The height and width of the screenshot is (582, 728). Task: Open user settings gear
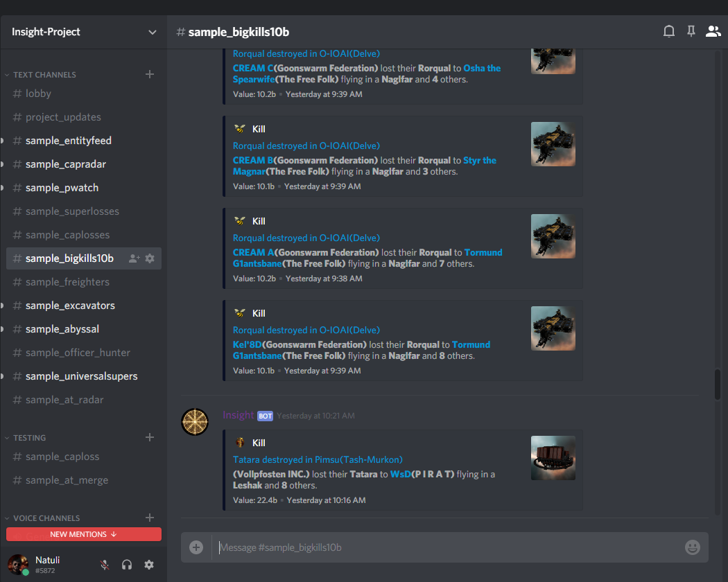click(x=149, y=565)
